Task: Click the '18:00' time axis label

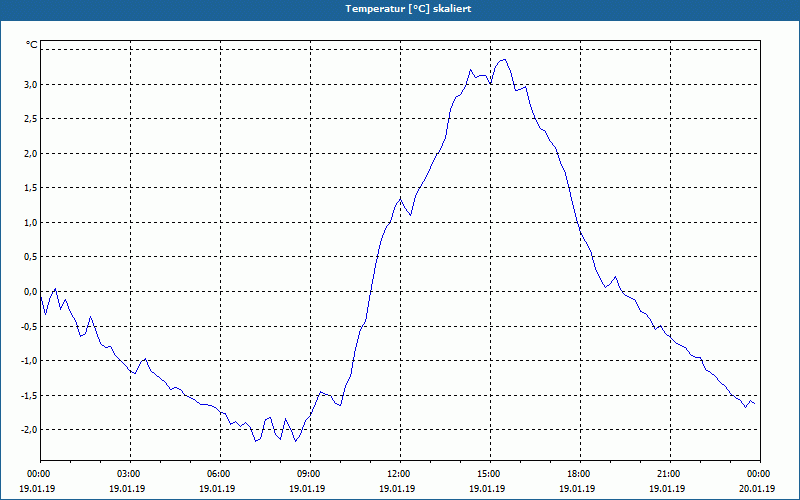Action: [x=581, y=474]
